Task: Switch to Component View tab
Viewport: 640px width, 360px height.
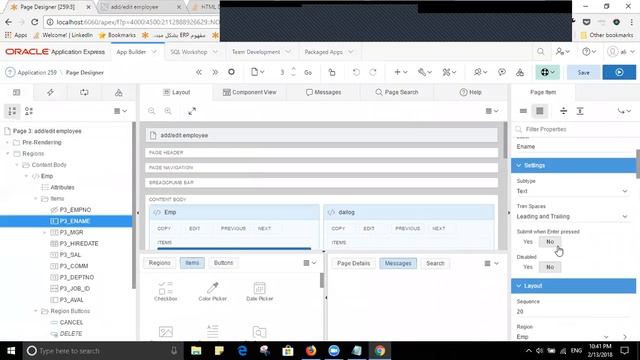Action: 249,92
